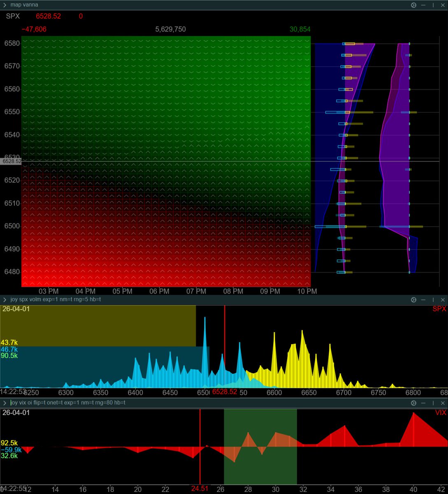Click the 6560 strike label on heatmap axis
This screenshot has width=448, height=494.
pyautogui.click(x=12, y=89)
